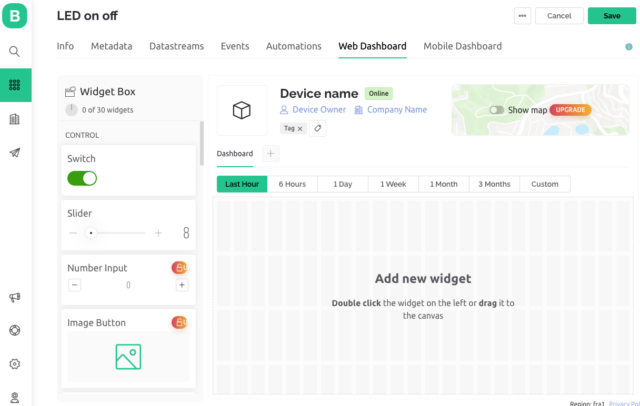The width and height of the screenshot is (640, 406).
Task: Click the Cancel button
Action: pyautogui.click(x=559, y=16)
